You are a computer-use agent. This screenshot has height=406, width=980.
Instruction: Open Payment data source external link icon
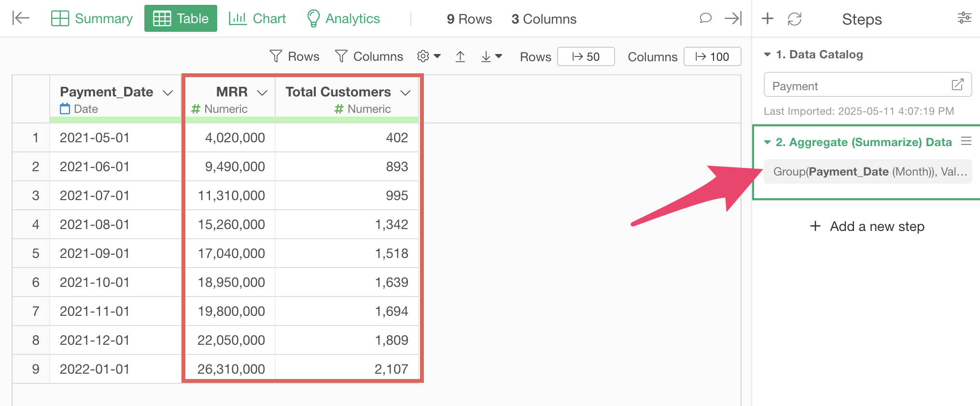point(957,85)
